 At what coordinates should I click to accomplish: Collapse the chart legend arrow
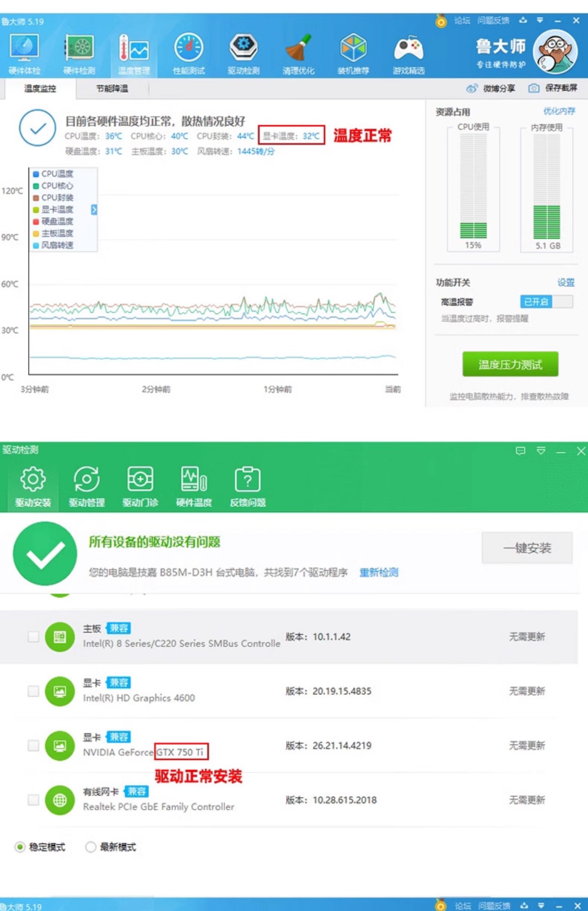click(x=94, y=209)
